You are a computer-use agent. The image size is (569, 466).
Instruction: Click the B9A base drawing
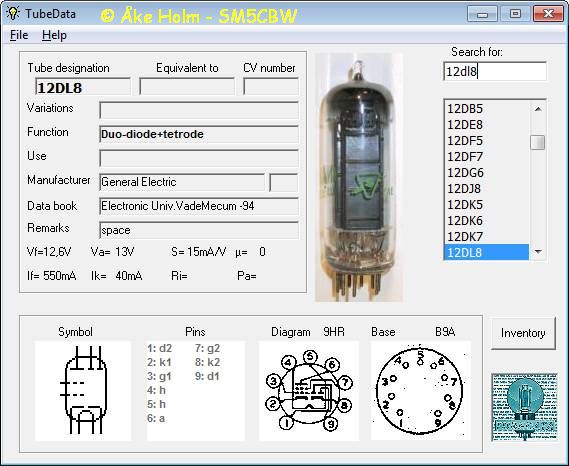click(x=421, y=391)
